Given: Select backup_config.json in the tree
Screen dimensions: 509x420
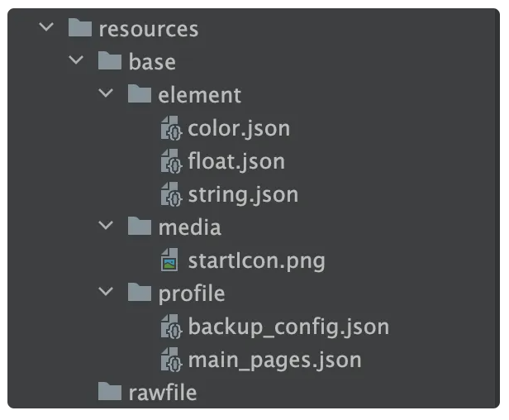Looking at the screenshot, I should coord(288,327).
